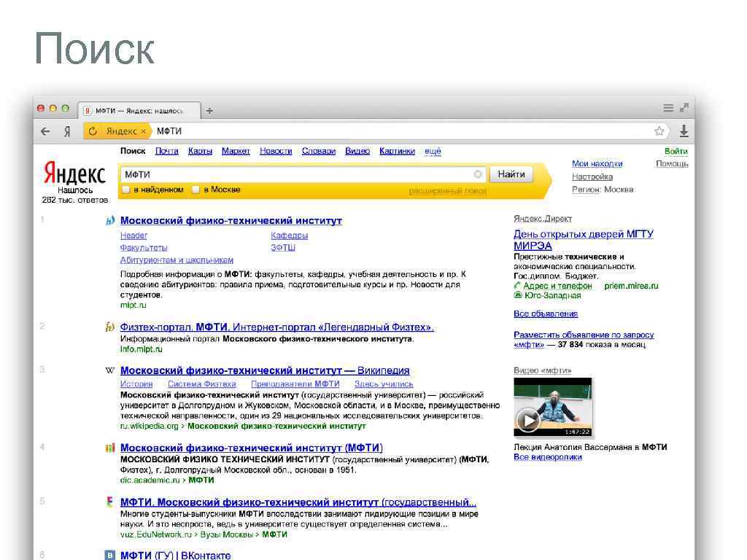Click the Yandex logo
The height and width of the screenshot is (560, 747).
click(x=74, y=174)
